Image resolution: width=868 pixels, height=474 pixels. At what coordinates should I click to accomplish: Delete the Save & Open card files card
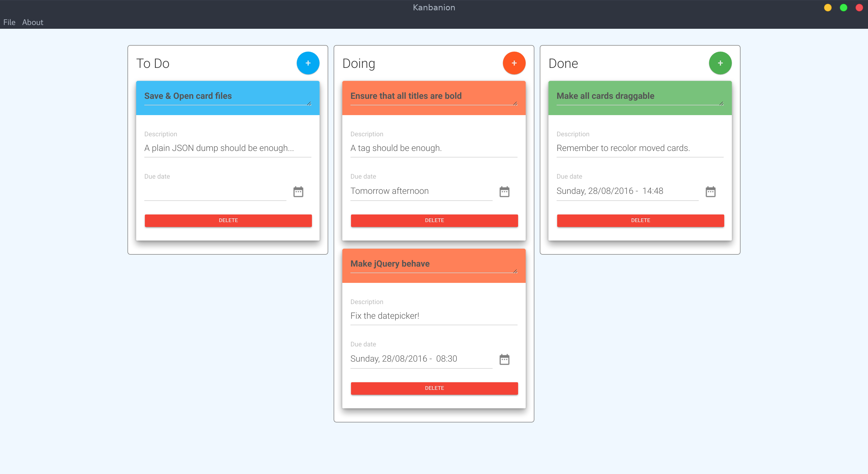[x=228, y=220]
